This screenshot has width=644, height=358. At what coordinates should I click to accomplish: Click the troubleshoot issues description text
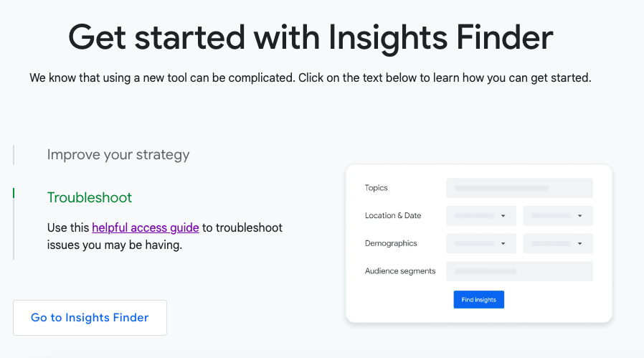coord(165,236)
